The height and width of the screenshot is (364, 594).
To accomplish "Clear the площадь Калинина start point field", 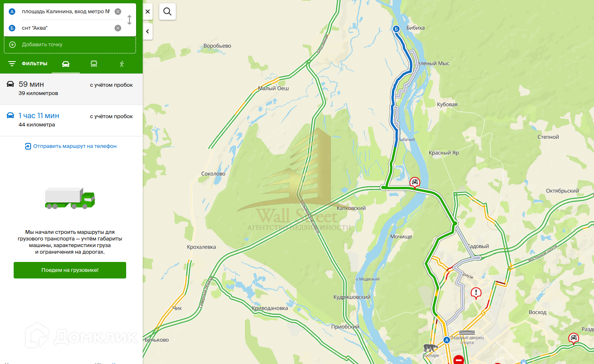I will point(118,12).
